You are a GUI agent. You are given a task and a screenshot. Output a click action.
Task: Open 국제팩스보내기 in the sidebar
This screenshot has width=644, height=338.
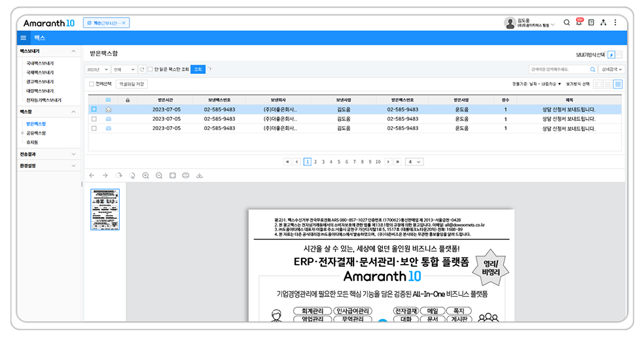click(41, 72)
